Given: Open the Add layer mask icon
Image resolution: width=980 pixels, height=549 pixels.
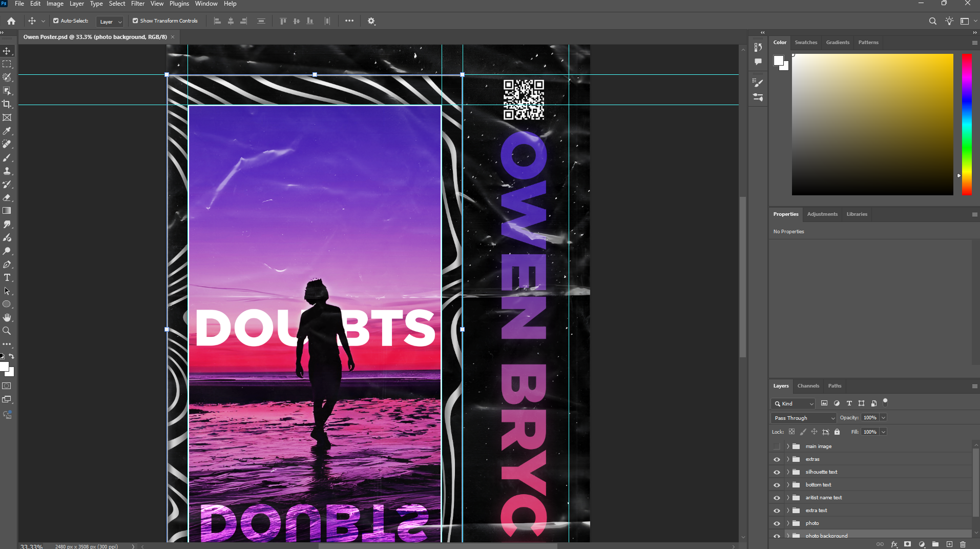Looking at the screenshot, I should [x=907, y=544].
